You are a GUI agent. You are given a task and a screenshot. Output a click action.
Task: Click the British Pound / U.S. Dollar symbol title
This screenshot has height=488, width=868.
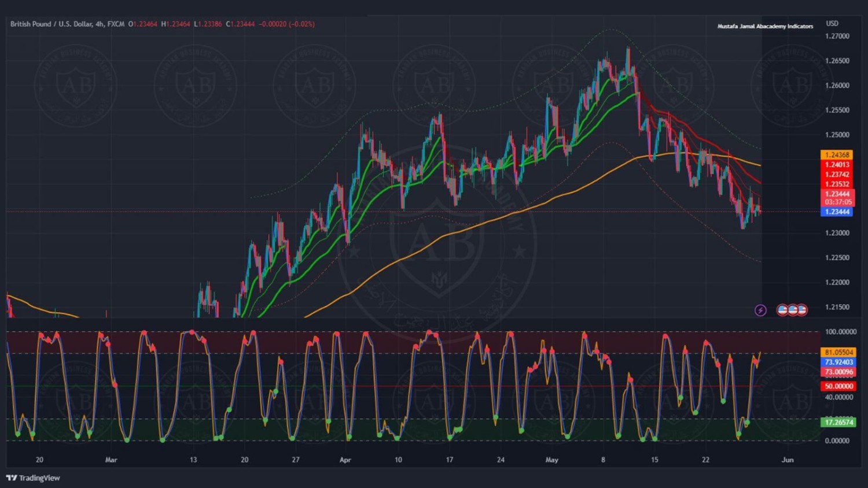point(51,24)
